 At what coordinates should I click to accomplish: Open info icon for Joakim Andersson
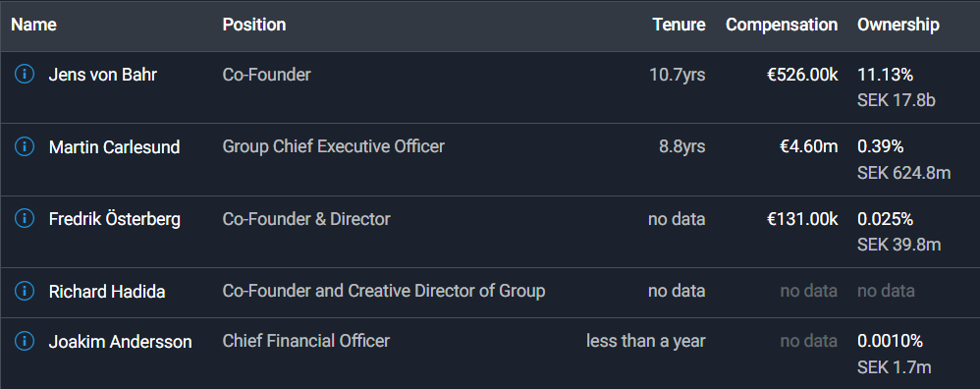[x=24, y=341]
